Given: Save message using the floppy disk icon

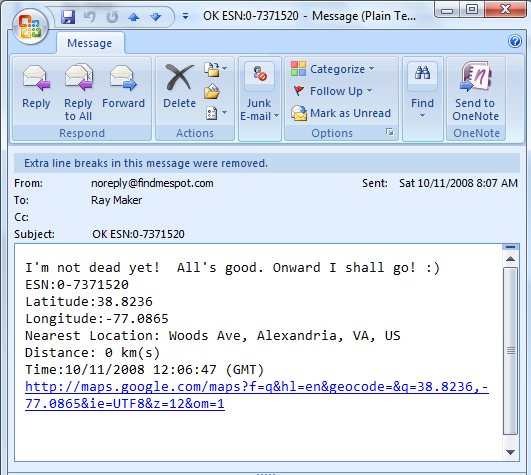Looking at the screenshot, I should pyautogui.click(x=68, y=17).
